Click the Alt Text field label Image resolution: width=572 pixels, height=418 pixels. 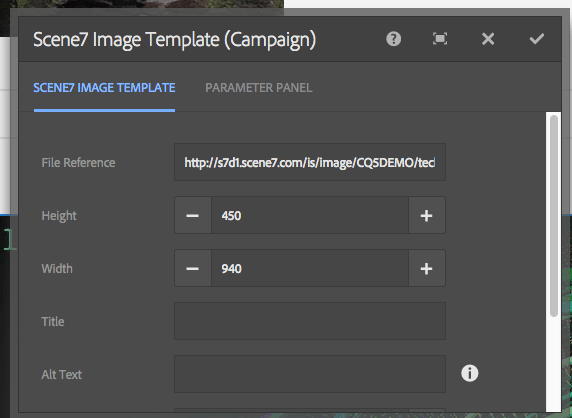[62, 375]
